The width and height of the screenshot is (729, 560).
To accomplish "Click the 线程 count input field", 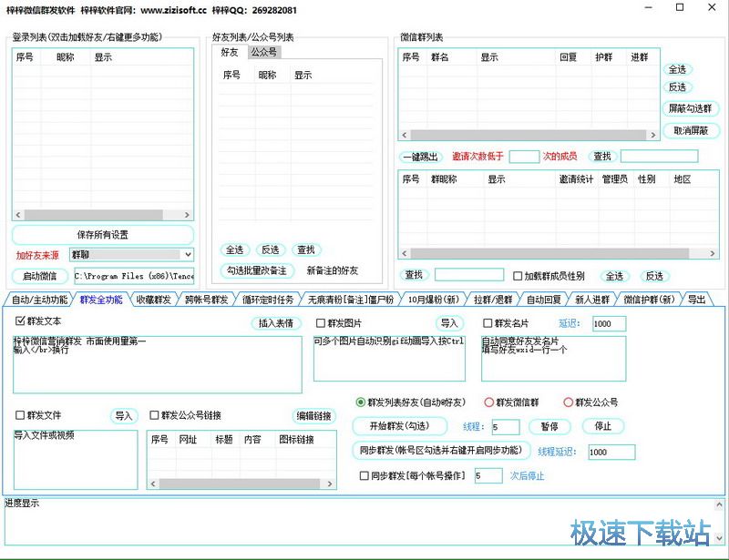I will pos(504,427).
